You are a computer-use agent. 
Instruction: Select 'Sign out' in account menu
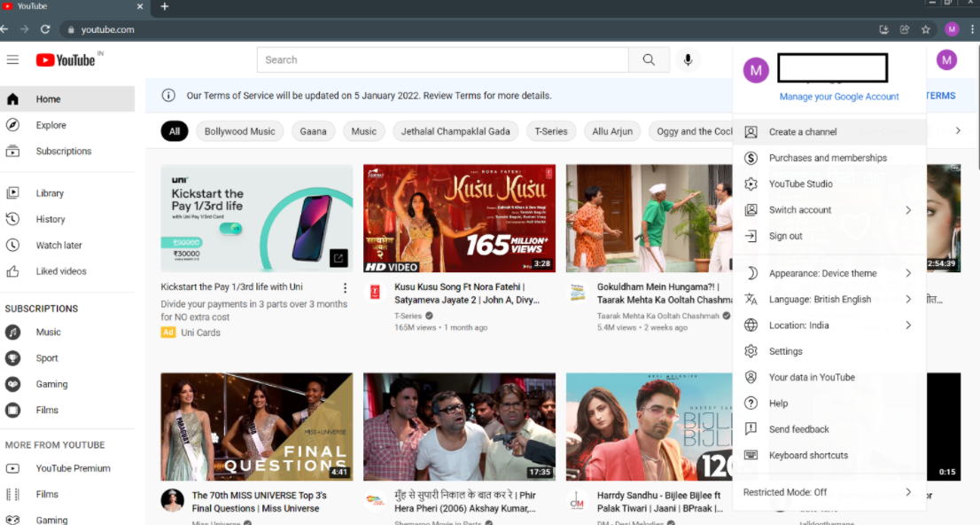(785, 236)
